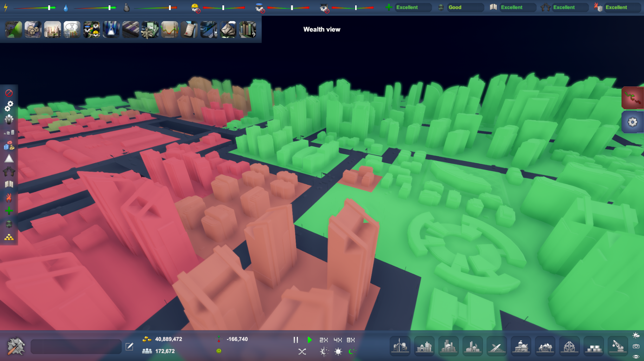Open the red trend chart button
This screenshot has height=361, width=644.
coord(632,98)
